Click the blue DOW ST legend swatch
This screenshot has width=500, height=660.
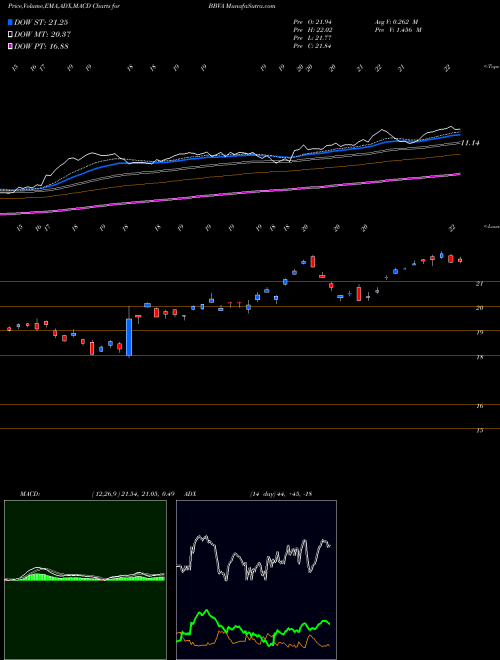click(x=11, y=23)
